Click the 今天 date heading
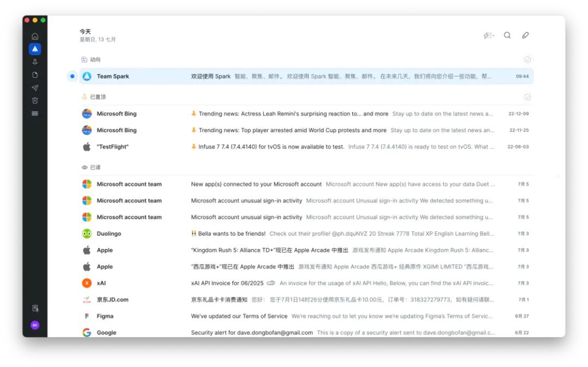 (x=85, y=32)
